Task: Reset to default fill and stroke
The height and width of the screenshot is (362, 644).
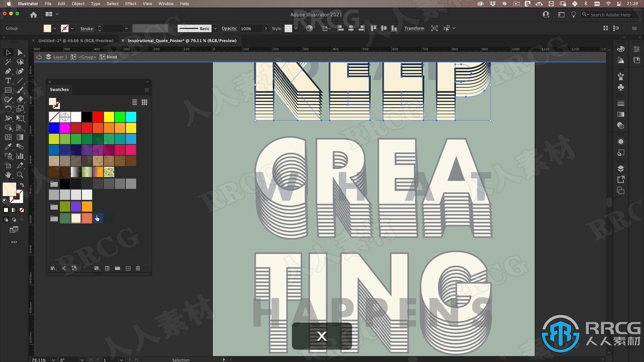Action: (5, 200)
